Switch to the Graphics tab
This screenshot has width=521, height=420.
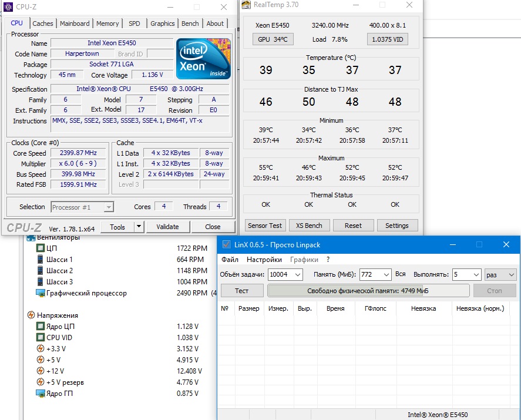163,23
